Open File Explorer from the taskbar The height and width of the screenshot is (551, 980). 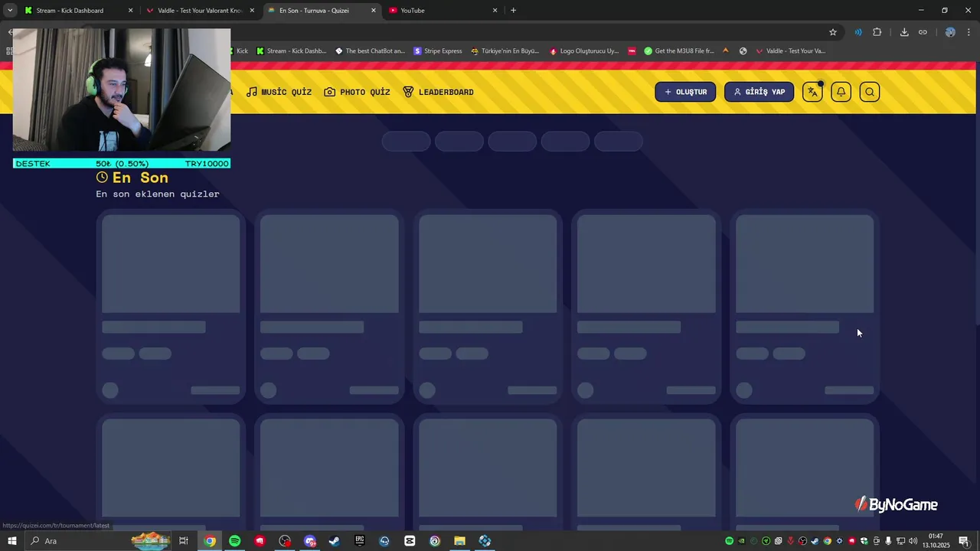tap(459, 541)
